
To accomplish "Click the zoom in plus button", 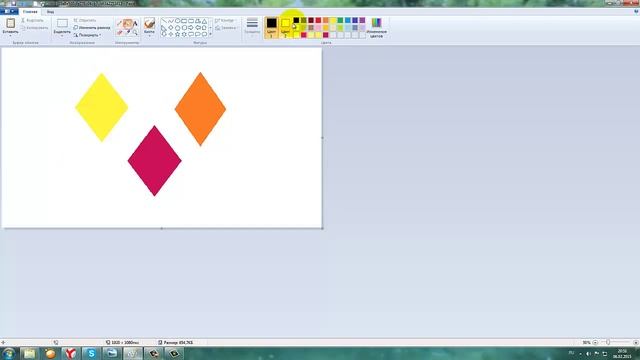I will pos(636,343).
